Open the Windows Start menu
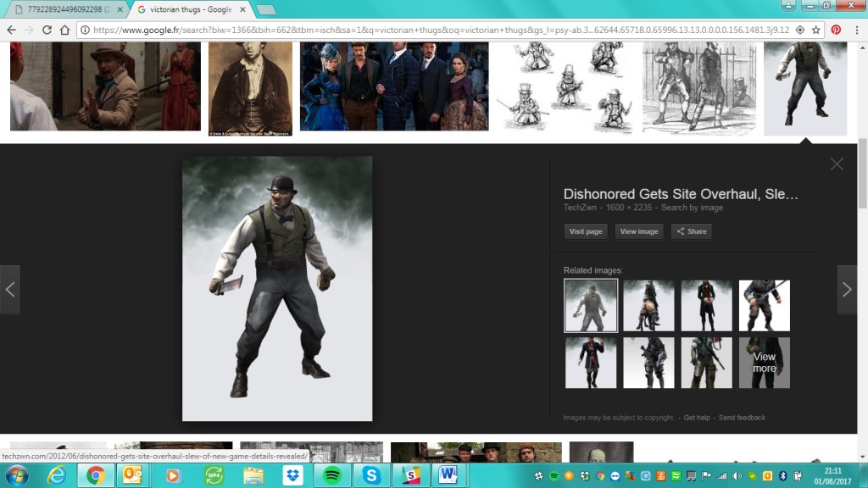 [17, 476]
